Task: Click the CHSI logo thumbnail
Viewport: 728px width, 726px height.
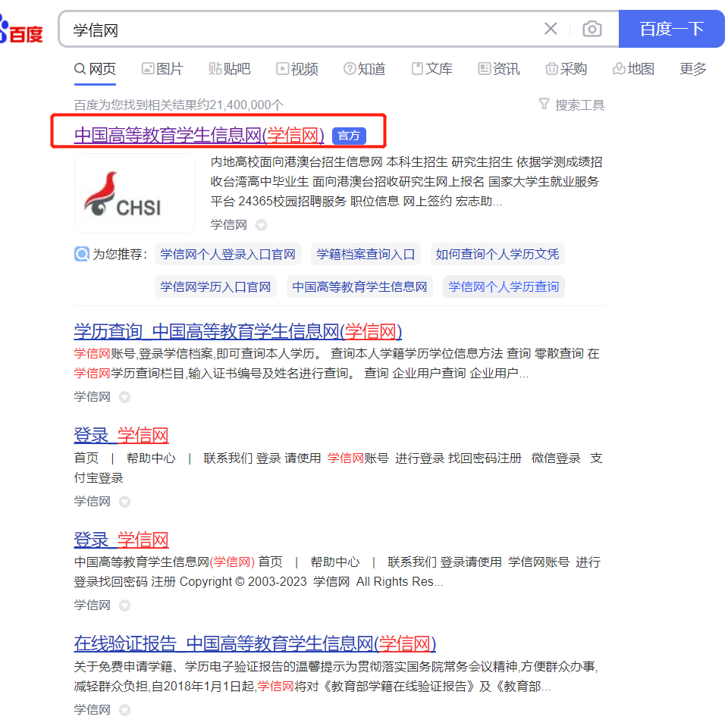Action: (x=135, y=193)
